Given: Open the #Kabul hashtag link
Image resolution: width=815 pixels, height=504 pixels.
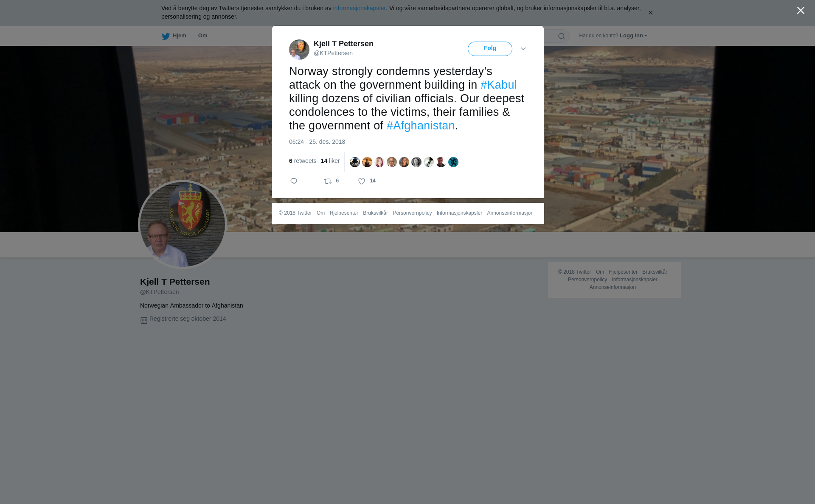Looking at the screenshot, I should click(499, 85).
